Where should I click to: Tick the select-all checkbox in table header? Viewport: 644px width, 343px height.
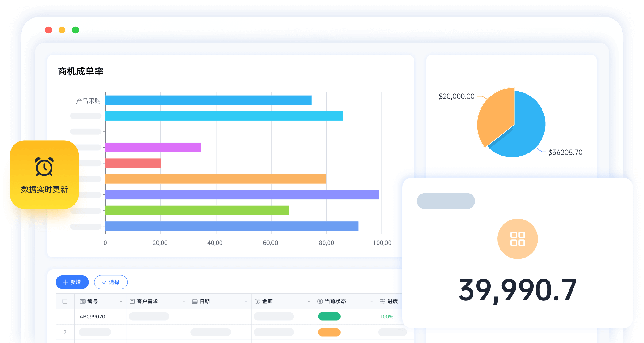tap(65, 301)
